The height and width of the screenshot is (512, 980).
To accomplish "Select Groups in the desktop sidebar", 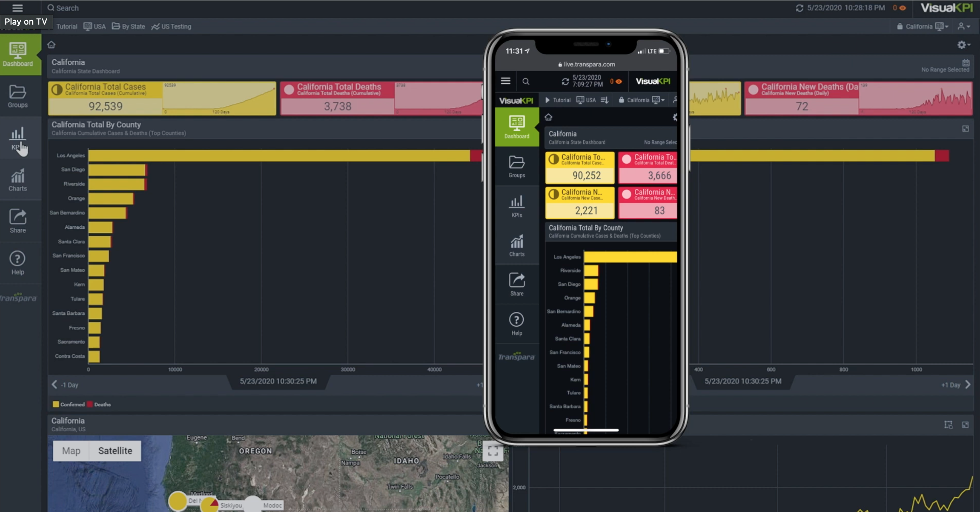I will coord(18,96).
